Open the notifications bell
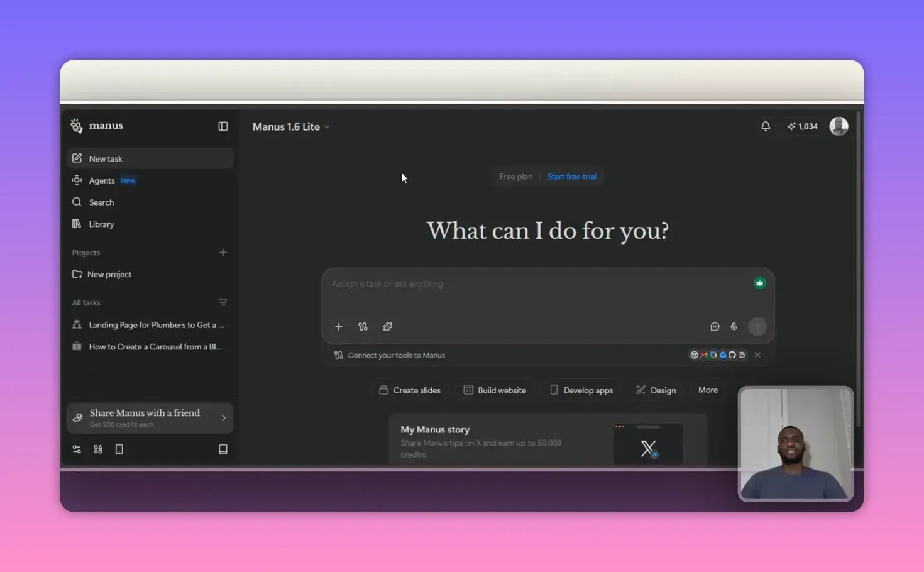 pos(765,126)
